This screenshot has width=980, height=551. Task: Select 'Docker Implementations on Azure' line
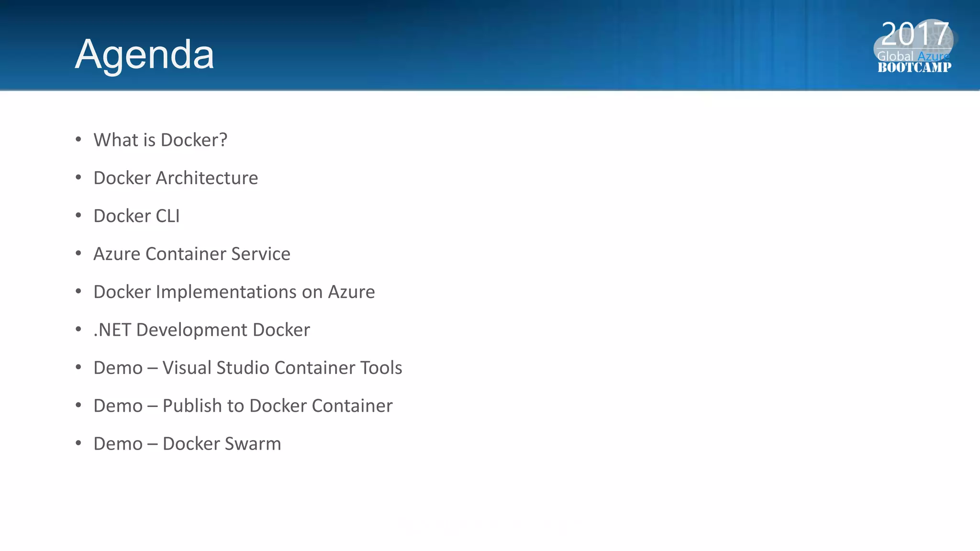tap(234, 292)
